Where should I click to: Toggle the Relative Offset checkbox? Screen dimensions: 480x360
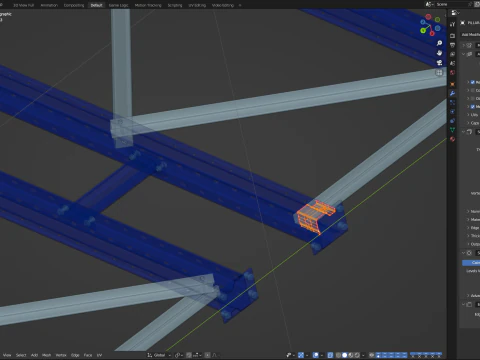(x=472, y=82)
